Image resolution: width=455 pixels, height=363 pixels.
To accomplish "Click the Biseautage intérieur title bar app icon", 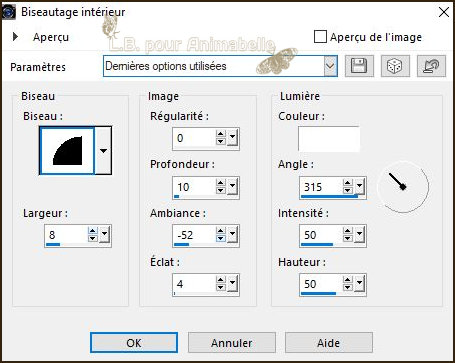I will click(9, 12).
